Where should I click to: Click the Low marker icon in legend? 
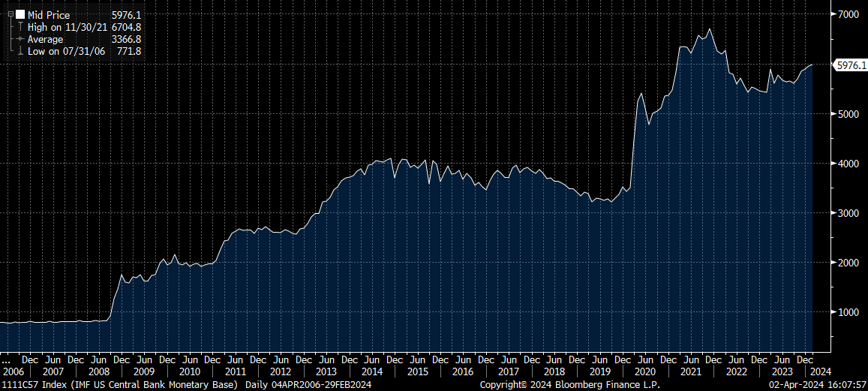(20, 51)
